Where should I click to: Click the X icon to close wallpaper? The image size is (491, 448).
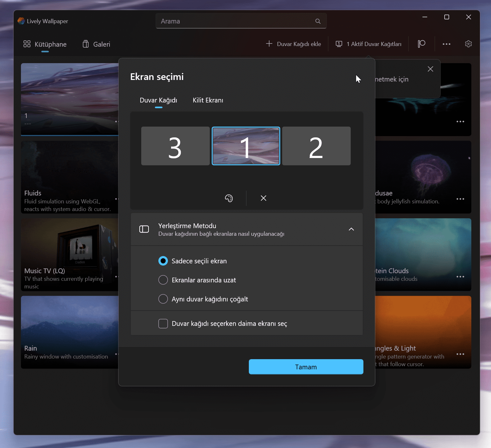(x=263, y=198)
